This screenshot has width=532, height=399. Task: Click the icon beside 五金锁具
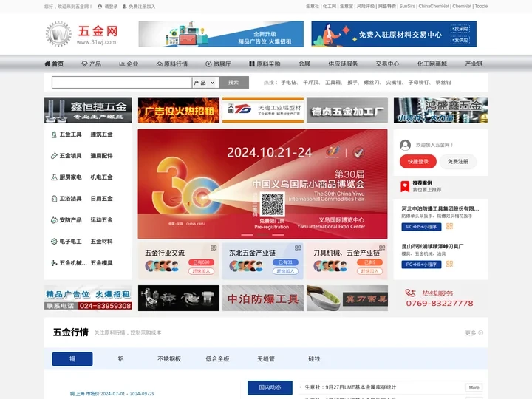[x=54, y=156]
